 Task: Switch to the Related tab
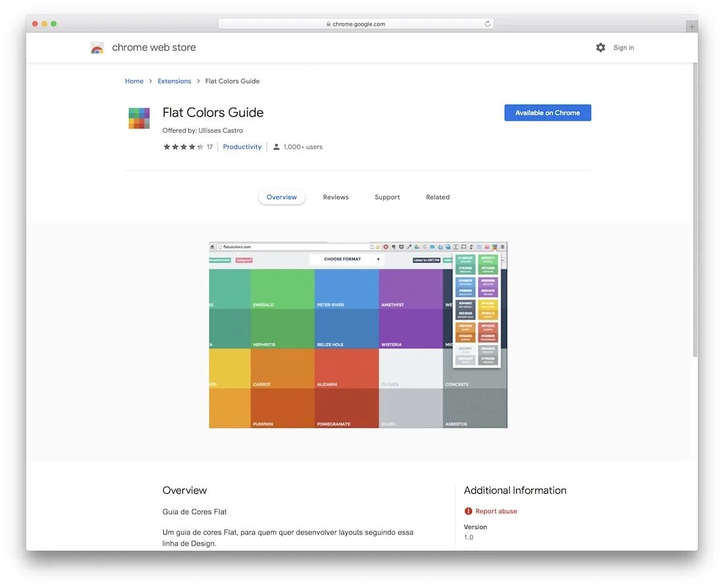coord(438,197)
